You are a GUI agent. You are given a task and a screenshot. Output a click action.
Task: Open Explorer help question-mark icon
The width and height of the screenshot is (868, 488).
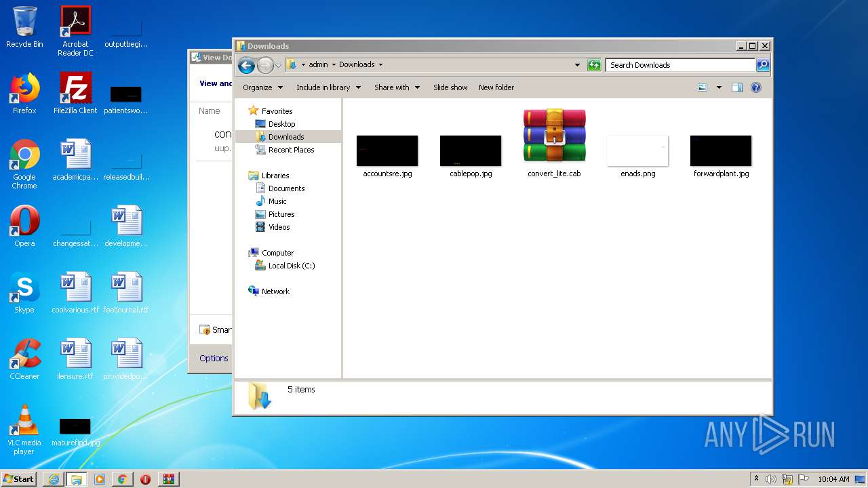(x=756, y=87)
